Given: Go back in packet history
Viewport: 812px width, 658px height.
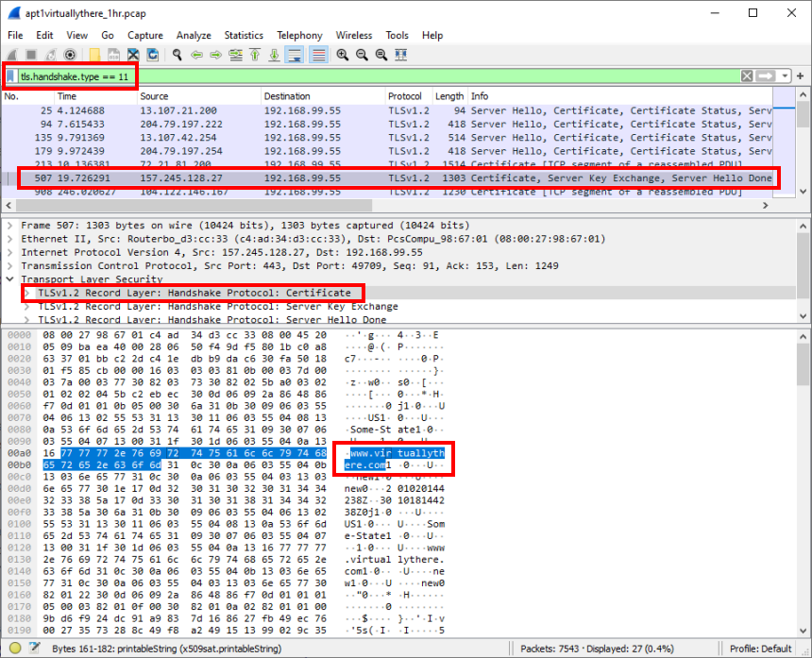Looking at the screenshot, I should point(196,55).
